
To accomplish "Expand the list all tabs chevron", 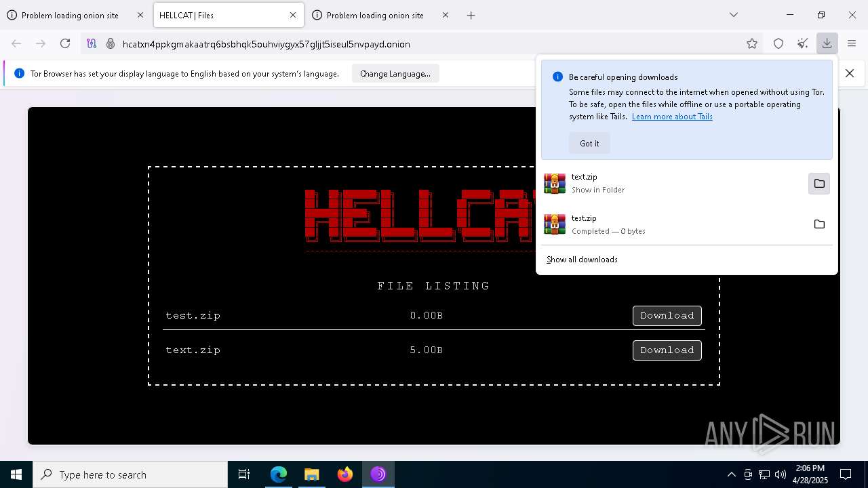I will coord(733,15).
